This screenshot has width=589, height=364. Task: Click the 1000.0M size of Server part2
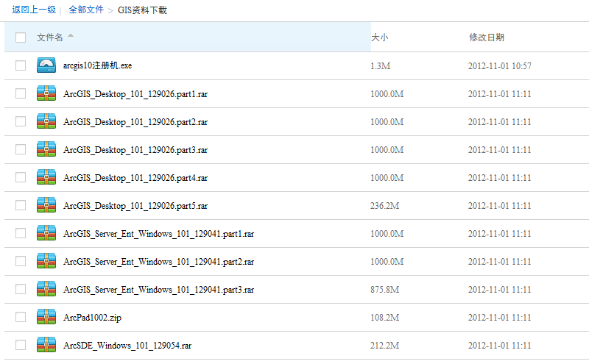click(387, 262)
